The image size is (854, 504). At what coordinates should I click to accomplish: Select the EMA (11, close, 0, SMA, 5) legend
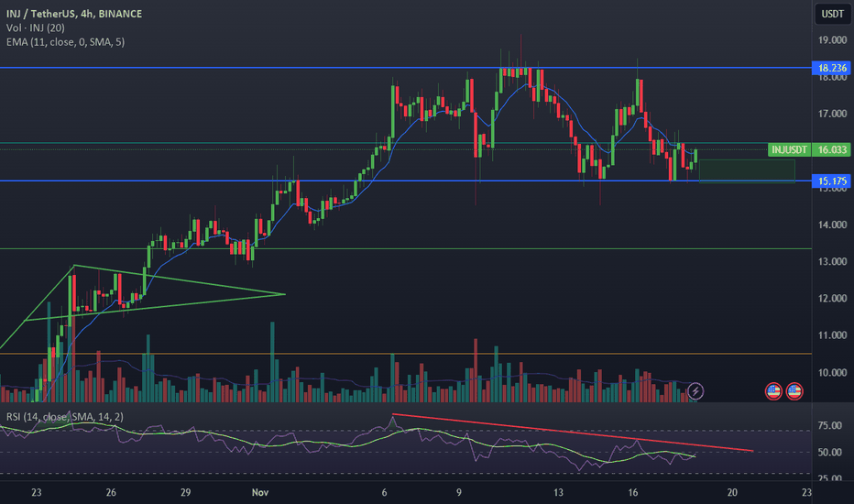pos(65,42)
